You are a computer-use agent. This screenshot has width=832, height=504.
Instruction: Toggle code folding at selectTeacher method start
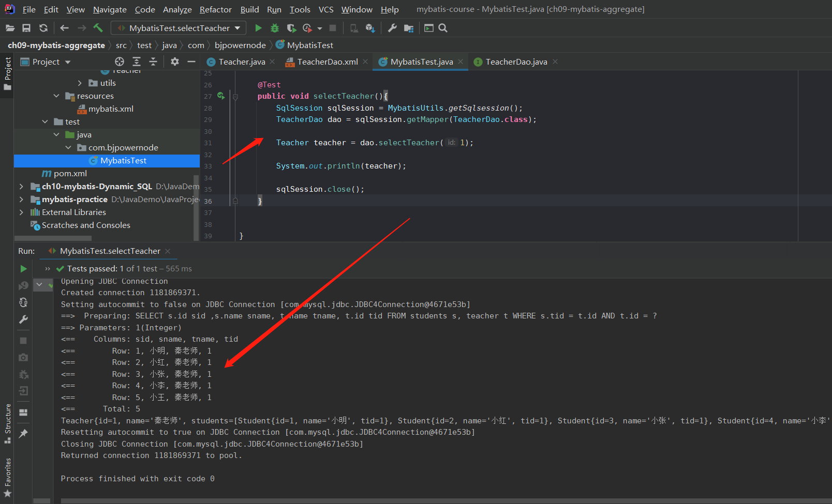235,97
